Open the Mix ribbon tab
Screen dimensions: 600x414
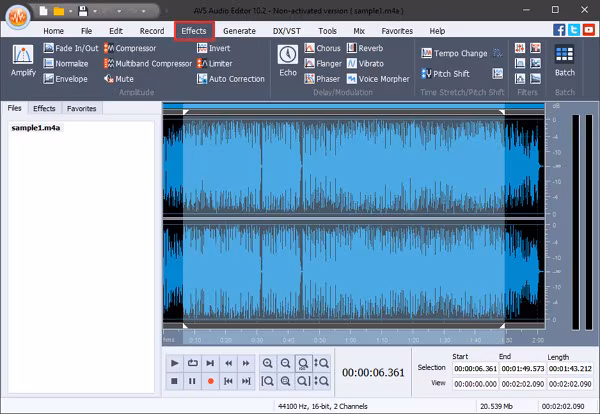click(x=359, y=31)
